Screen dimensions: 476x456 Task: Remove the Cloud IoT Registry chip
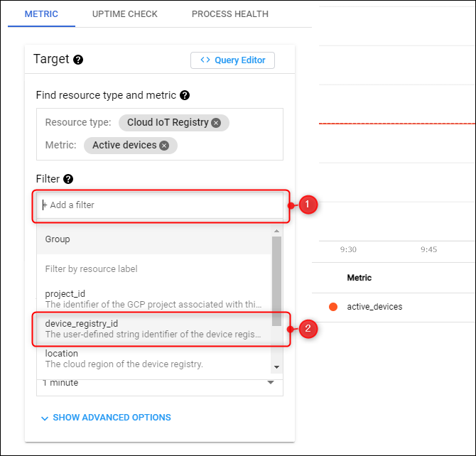216,123
